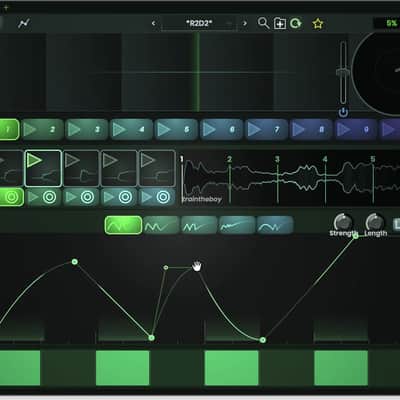This screenshot has height=400, width=400.
Task: Click waveform slice marker 1
Action: 182,159
